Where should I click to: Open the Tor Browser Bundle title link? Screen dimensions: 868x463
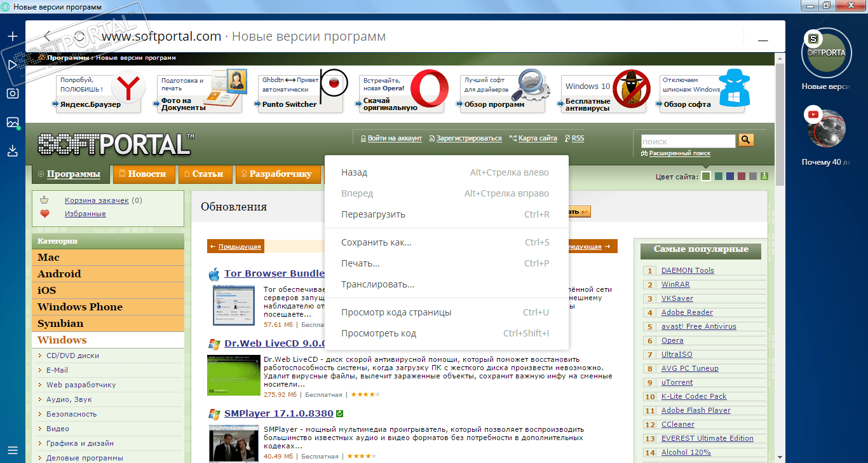point(274,274)
